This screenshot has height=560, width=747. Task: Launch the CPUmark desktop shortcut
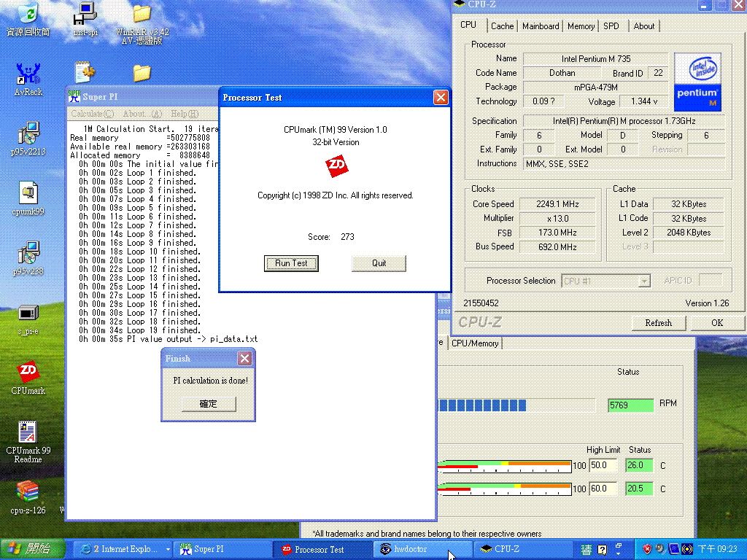pyautogui.click(x=28, y=378)
